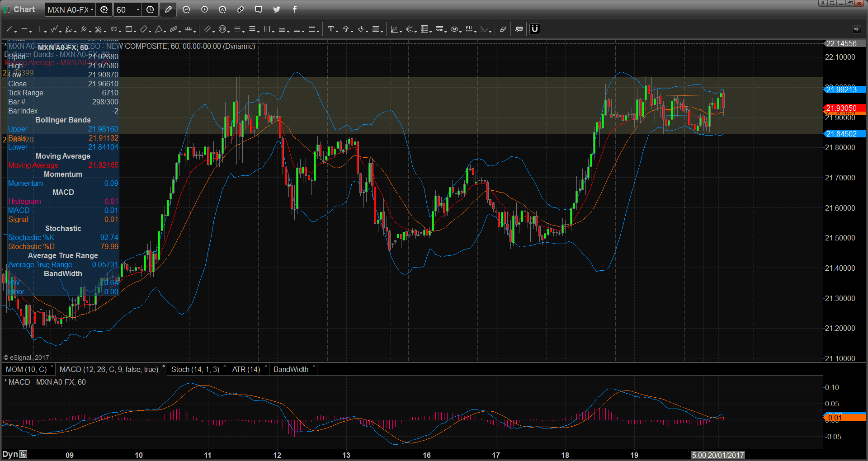Image resolution: width=868 pixels, height=461 pixels.
Task: Select the vertical line tool
Action: (x=39, y=29)
